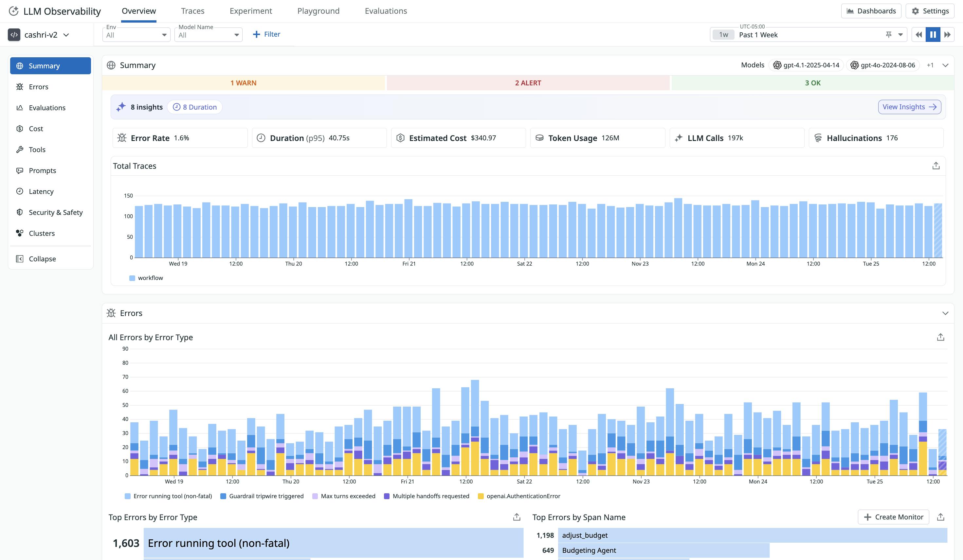Export the Total Traces chart

(x=936, y=165)
